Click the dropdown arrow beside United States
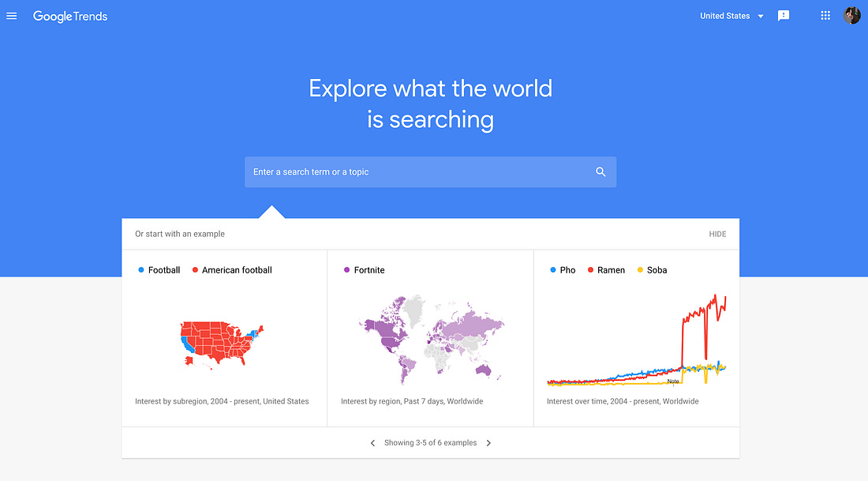 pyautogui.click(x=761, y=17)
